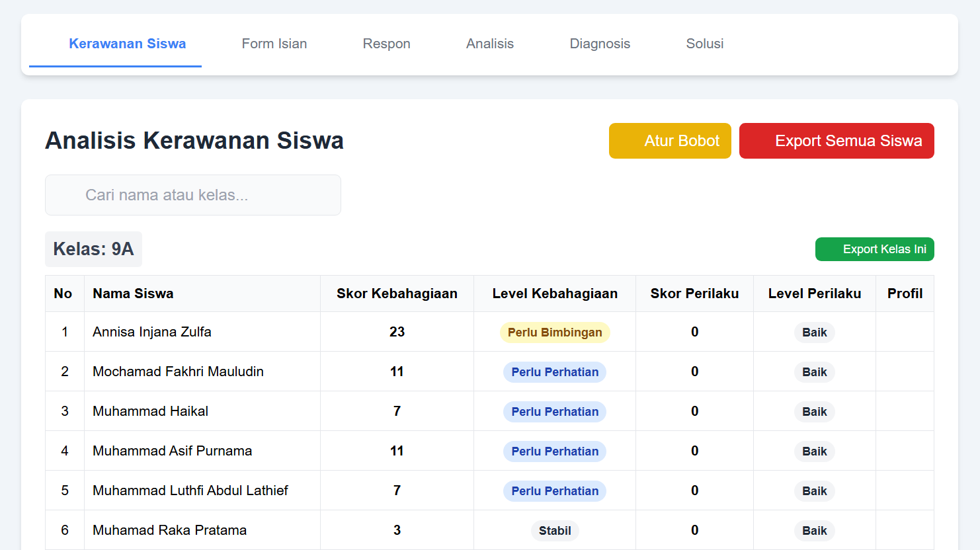Click the Baik badge in Annisa's row
The image size is (980, 550).
tap(814, 332)
